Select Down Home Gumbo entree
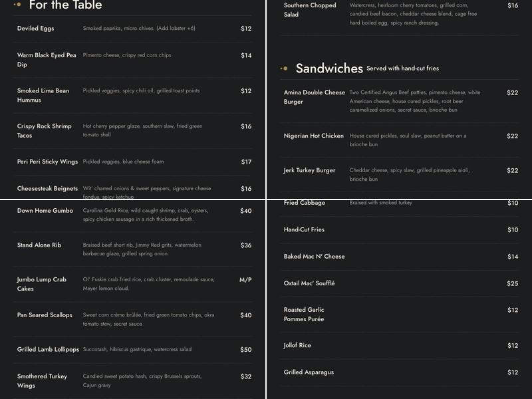 tap(133, 215)
